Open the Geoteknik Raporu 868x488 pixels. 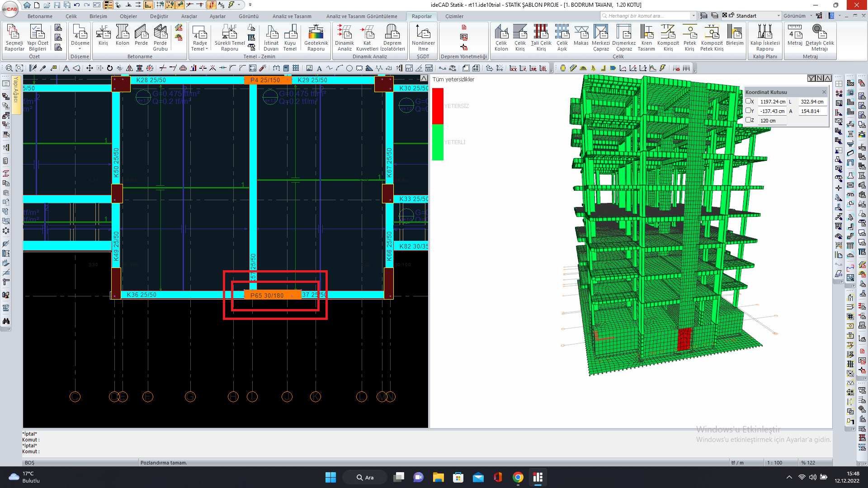coord(316,38)
